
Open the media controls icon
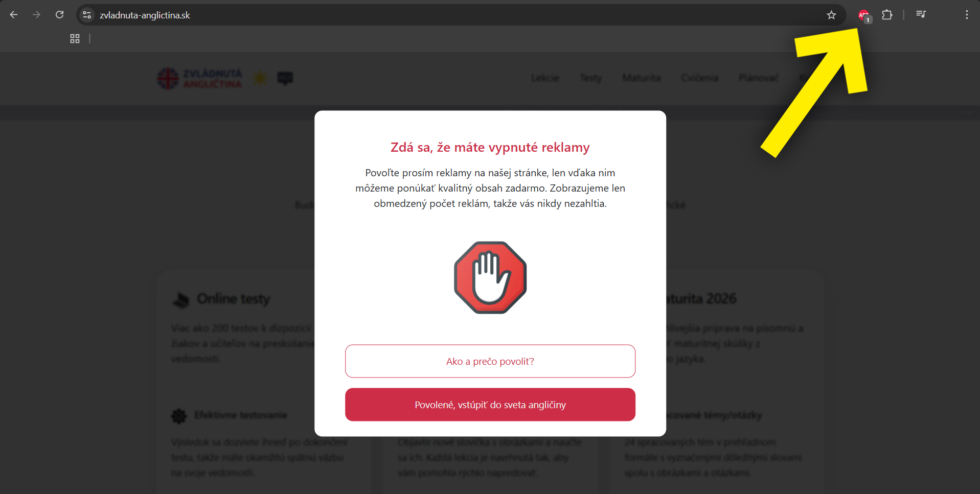click(x=921, y=14)
